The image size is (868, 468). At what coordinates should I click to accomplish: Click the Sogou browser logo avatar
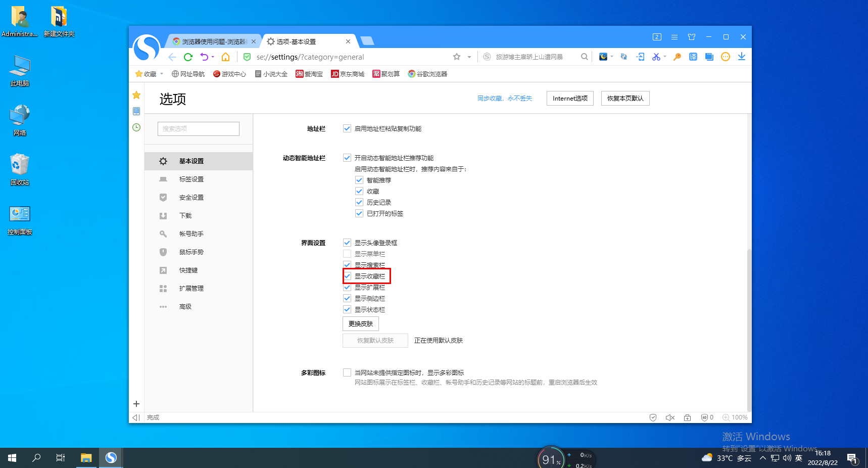click(147, 49)
